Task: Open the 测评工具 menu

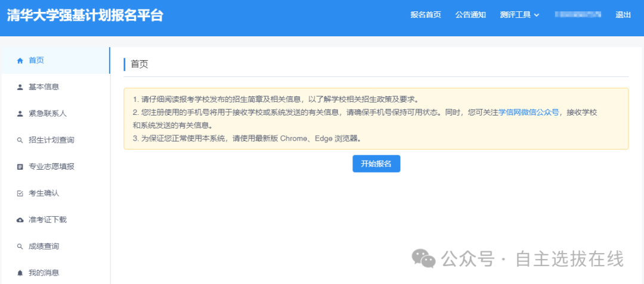Action: (x=519, y=15)
